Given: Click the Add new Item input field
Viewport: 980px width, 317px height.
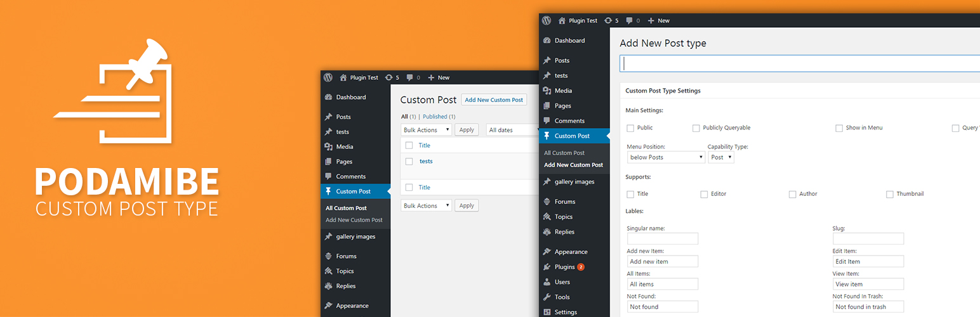Looking at the screenshot, I should (663, 261).
